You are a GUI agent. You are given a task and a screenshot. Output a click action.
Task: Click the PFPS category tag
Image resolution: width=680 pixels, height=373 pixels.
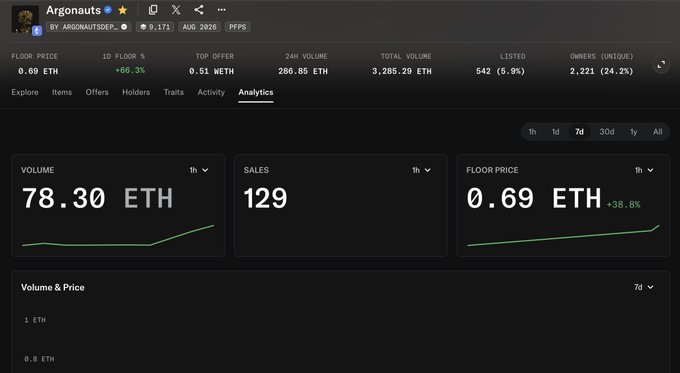pyautogui.click(x=237, y=27)
